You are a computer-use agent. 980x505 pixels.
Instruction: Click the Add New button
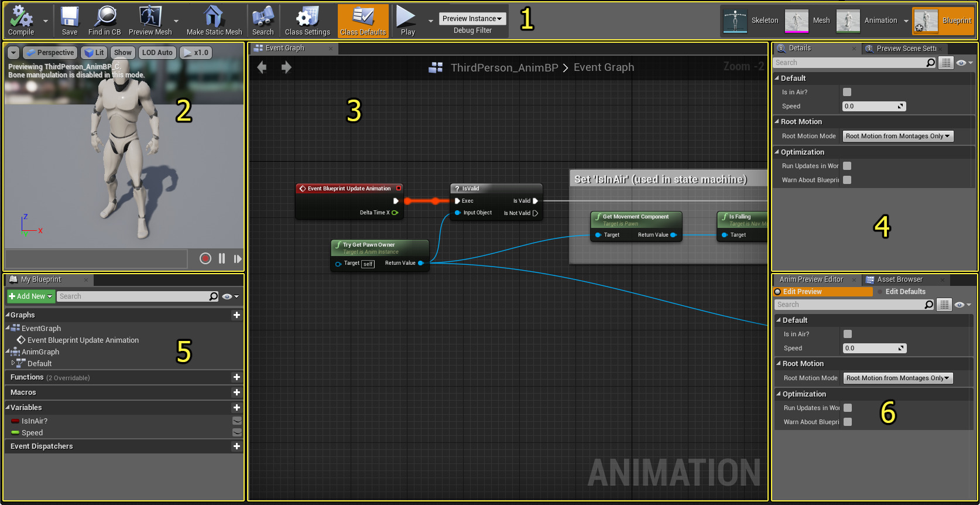point(31,296)
